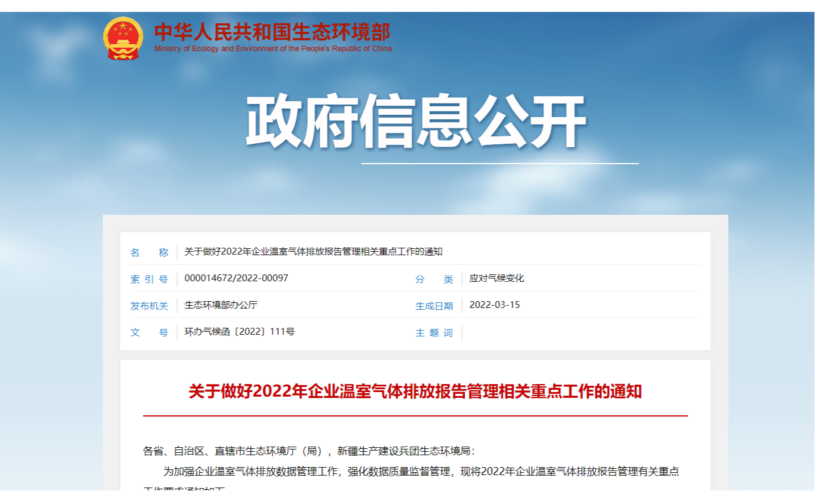Click the salutation line beginning 各省、自治区
Viewport: 815px width, 504px height.
click(309, 451)
